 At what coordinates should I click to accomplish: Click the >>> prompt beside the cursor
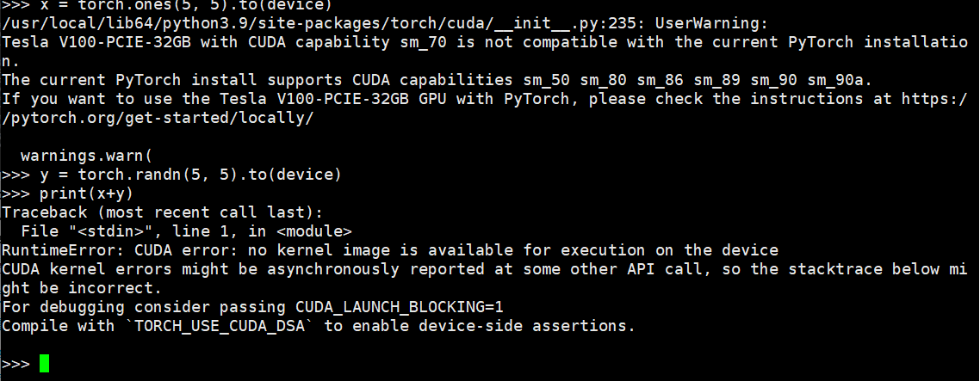click(x=16, y=364)
